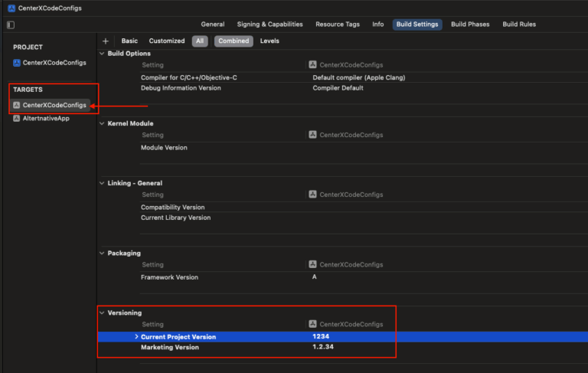Screen dimensions: 588x373
Task: Select the All settings filter
Action: tap(200, 41)
